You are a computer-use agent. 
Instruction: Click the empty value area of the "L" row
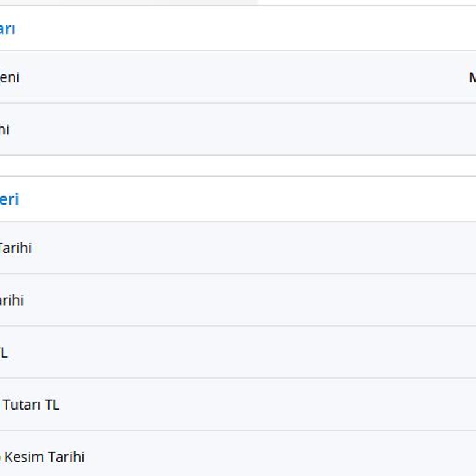[248, 353]
